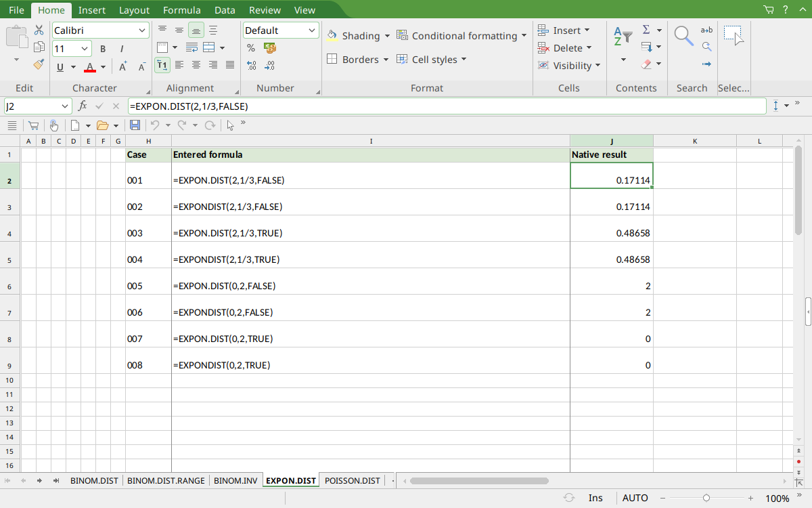This screenshot has height=508, width=812.
Task: Click the Replace a→b icon
Action: pyautogui.click(x=706, y=30)
